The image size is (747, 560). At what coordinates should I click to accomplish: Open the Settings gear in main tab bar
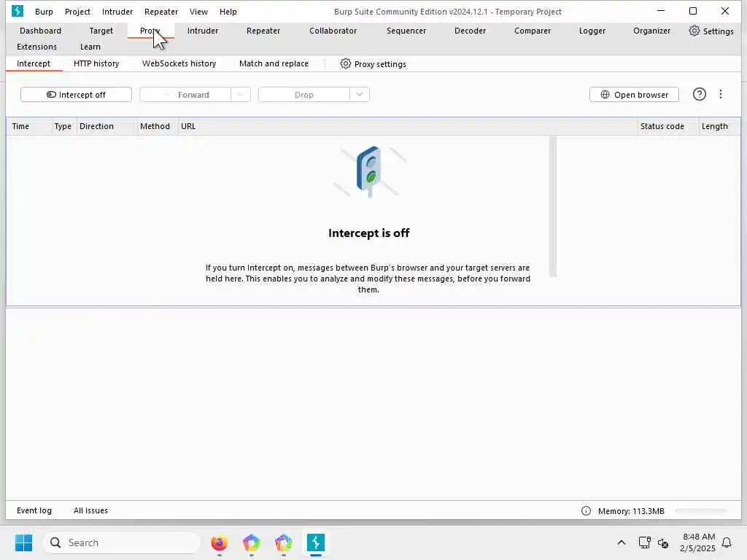tap(711, 31)
